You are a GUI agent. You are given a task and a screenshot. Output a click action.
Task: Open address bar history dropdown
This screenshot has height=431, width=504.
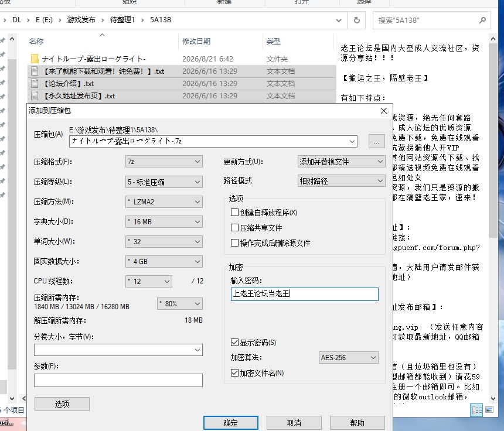(339, 20)
